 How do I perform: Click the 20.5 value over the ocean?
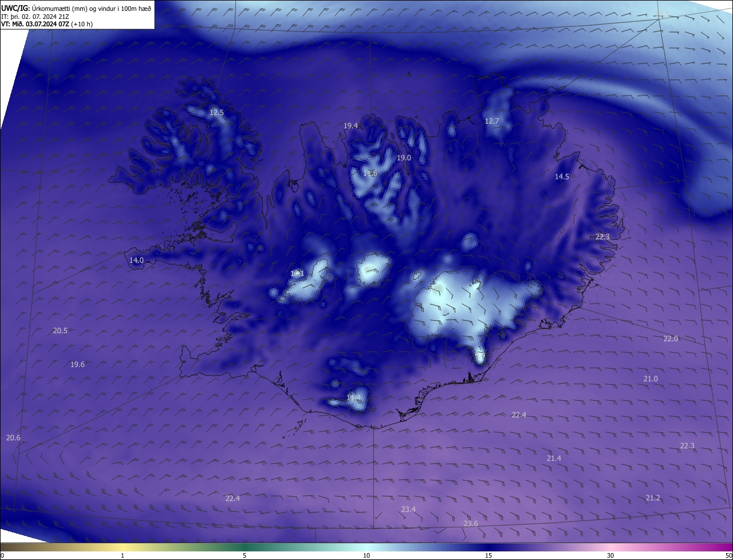[x=60, y=330]
